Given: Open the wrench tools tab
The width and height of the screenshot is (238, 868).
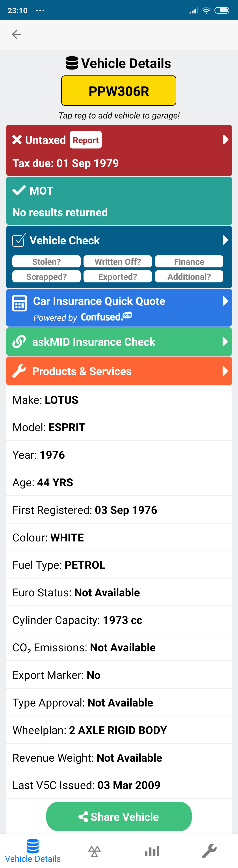Looking at the screenshot, I should (x=209, y=851).
